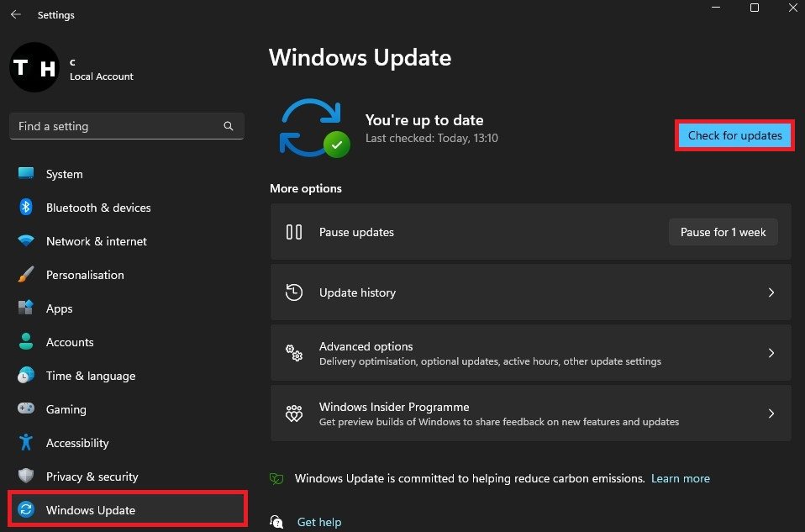Click the Pause updates icon
The width and height of the screenshot is (805, 532).
pyautogui.click(x=294, y=232)
